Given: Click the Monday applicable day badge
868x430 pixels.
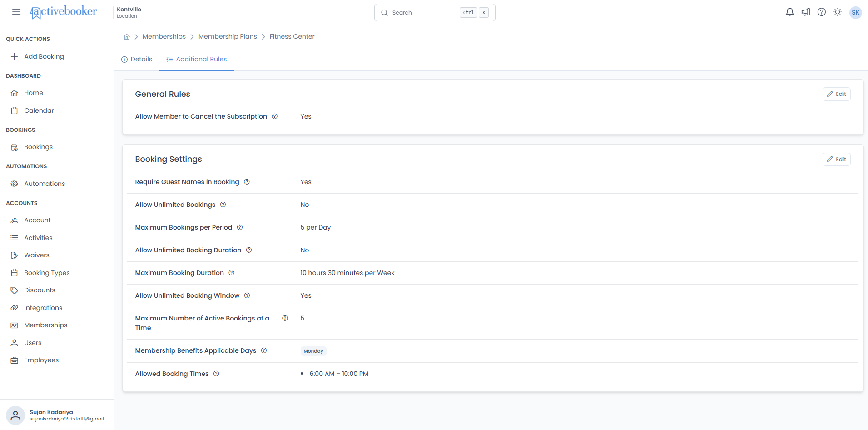Looking at the screenshot, I should point(313,351).
